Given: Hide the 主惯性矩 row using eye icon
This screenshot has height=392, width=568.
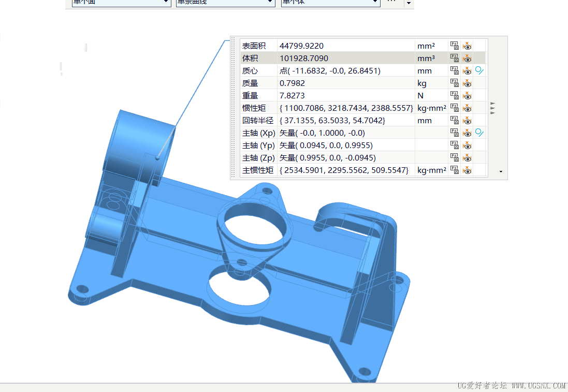Looking at the screenshot, I should point(467,169).
